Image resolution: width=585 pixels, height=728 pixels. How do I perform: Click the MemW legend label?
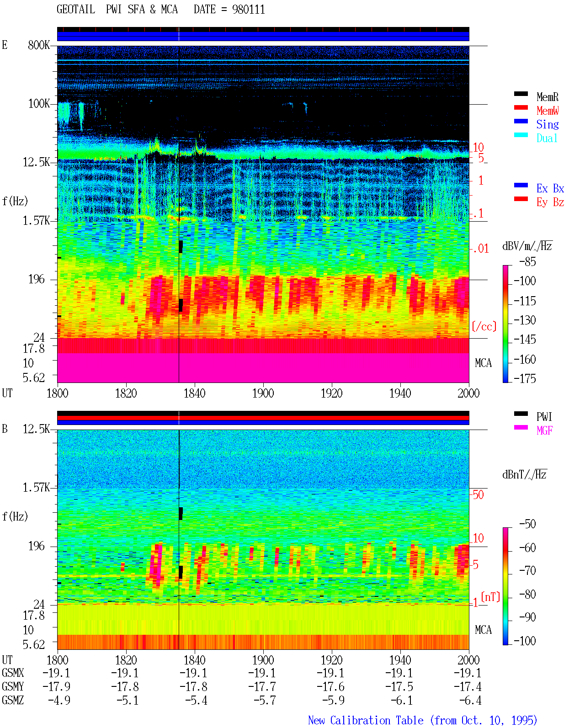pos(548,111)
